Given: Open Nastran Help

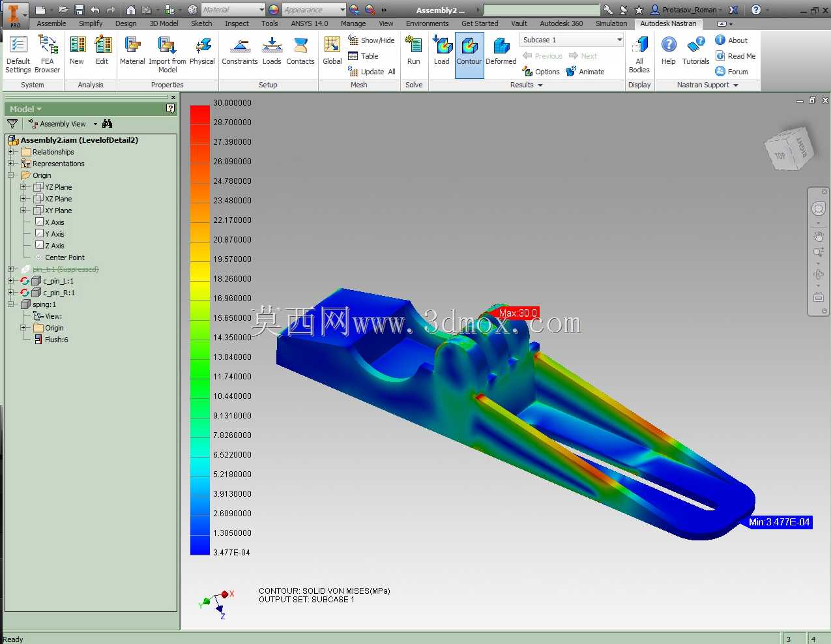Looking at the screenshot, I should click(669, 51).
